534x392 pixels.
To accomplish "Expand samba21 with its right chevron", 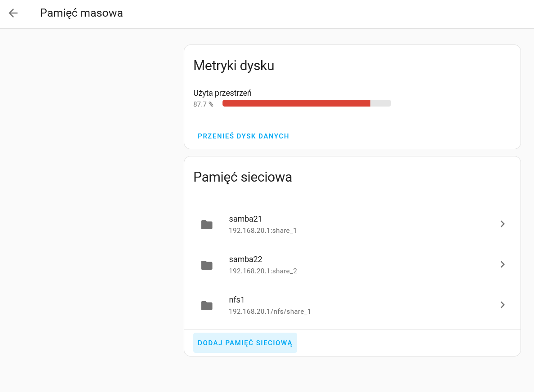I will [x=503, y=224].
